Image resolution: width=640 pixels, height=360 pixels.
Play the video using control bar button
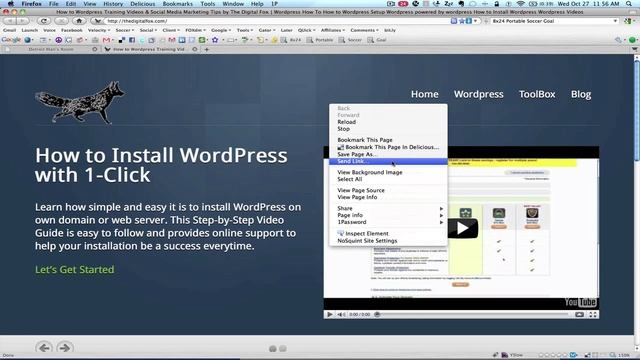[329, 314]
